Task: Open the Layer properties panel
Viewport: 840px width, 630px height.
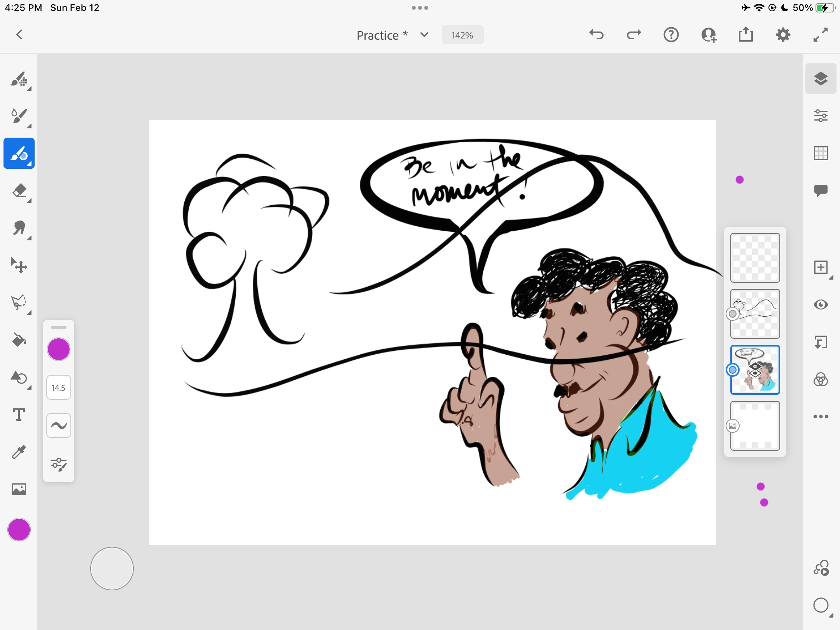Action: tap(821, 116)
